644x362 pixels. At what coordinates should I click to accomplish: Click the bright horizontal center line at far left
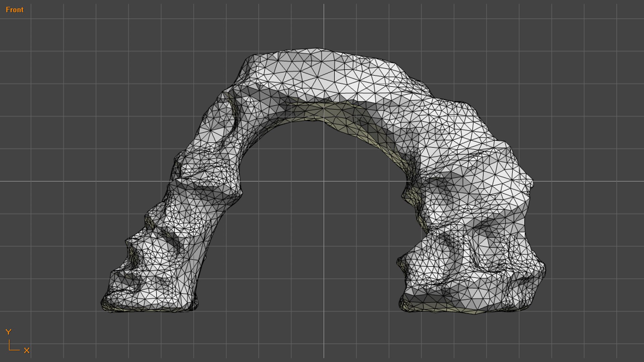pos(50,181)
